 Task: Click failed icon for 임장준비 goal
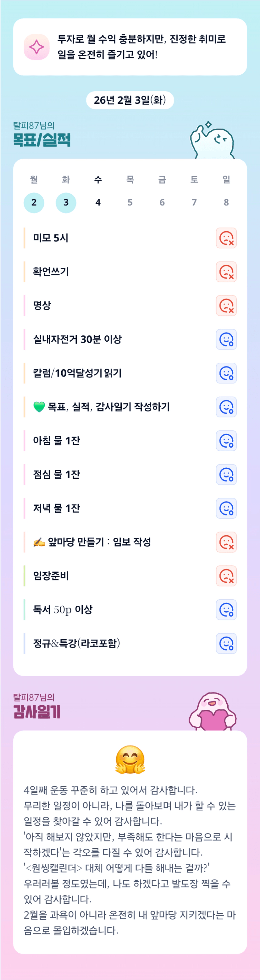tap(226, 575)
